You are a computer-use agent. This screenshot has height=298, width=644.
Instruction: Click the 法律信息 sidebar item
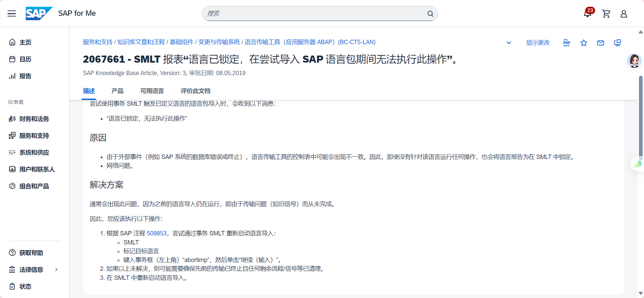(x=31, y=270)
